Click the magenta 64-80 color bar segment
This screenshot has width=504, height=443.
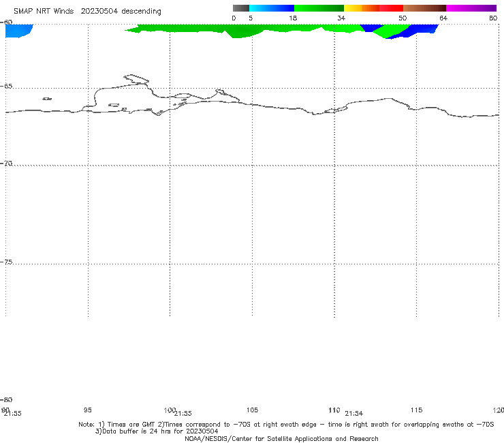(471, 8)
